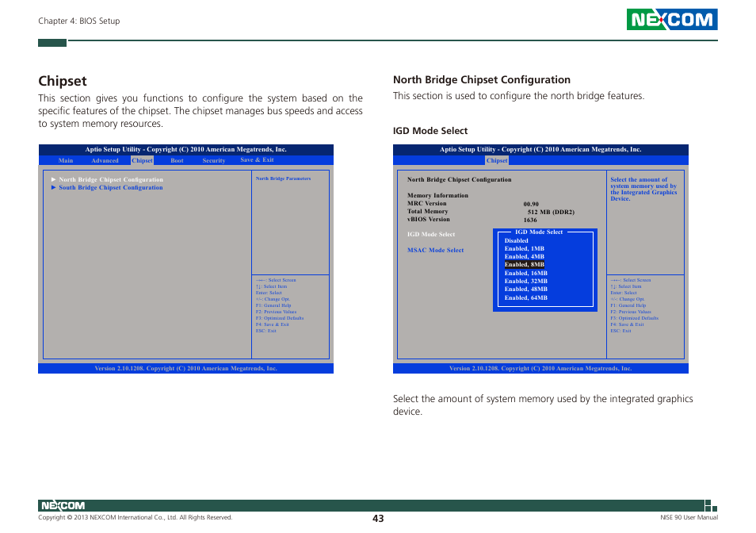
Task: Click the Version 2.10.1208 footer in the left BIOS screen
Action: click(x=185, y=369)
